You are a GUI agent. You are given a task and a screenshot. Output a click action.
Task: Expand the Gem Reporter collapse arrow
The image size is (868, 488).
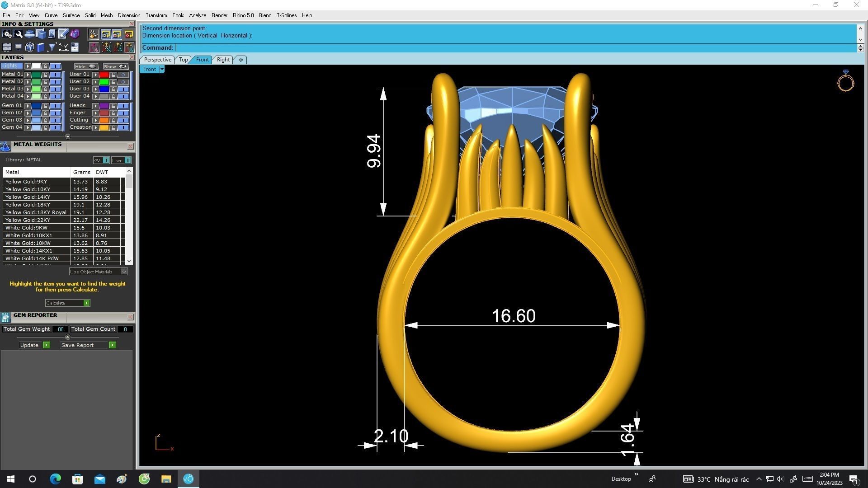(x=68, y=337)
